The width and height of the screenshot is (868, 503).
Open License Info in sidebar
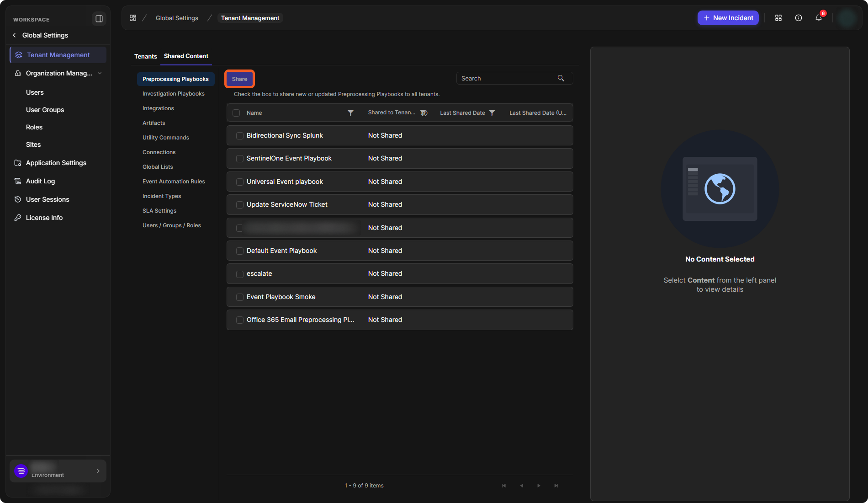pos(44,218)
